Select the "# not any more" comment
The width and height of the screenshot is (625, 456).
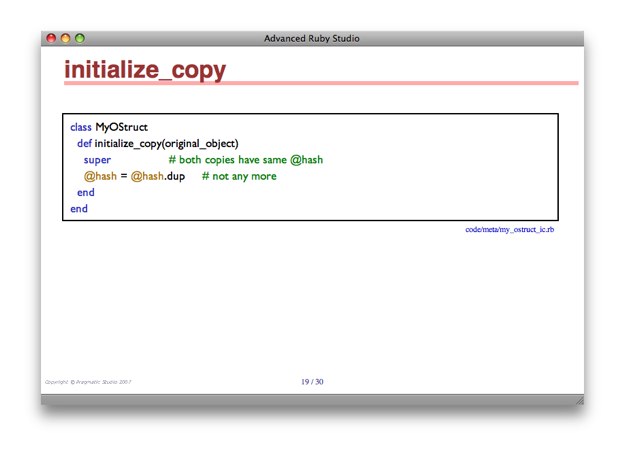(239, 176)
